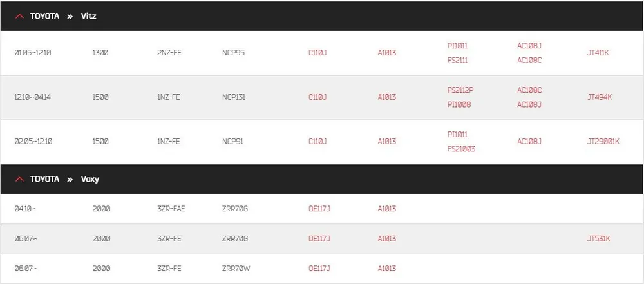The height and width of the screenshot is (284, 644).
Task: Open PI1011 link in the NCP91 row
Action: [x=457, y=134]
